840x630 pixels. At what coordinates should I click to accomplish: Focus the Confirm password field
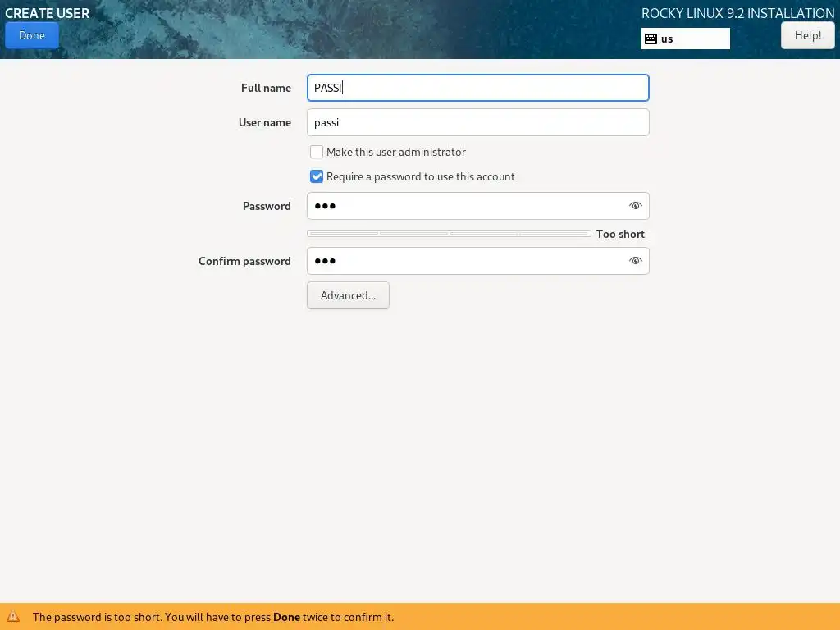pos(478,261)
